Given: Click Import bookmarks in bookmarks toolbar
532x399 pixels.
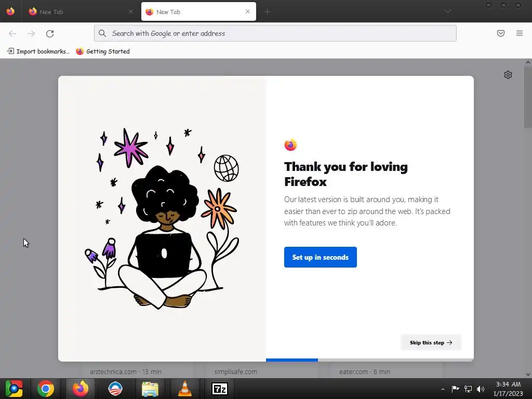Looking at the screenshot, I should click(x=38, y=51).
